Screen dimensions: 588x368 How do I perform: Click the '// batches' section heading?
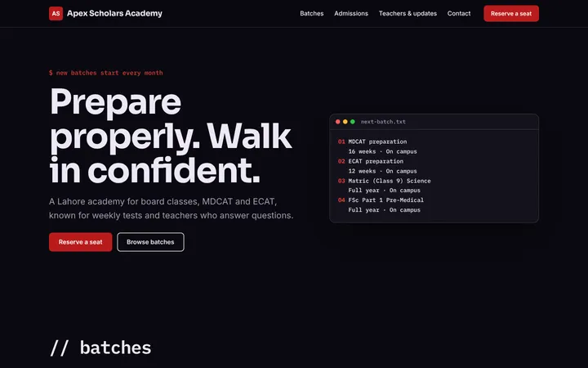(x=100, y=348)
